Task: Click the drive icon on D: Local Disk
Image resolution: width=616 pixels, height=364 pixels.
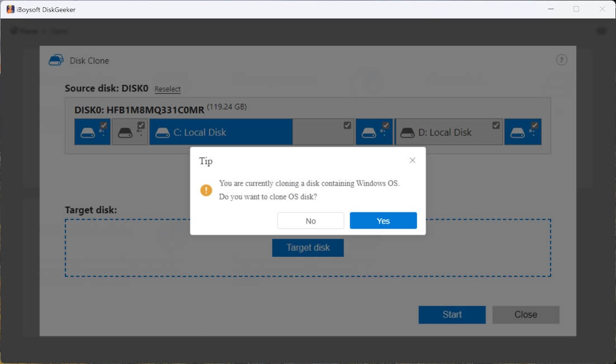Action: 407,133
